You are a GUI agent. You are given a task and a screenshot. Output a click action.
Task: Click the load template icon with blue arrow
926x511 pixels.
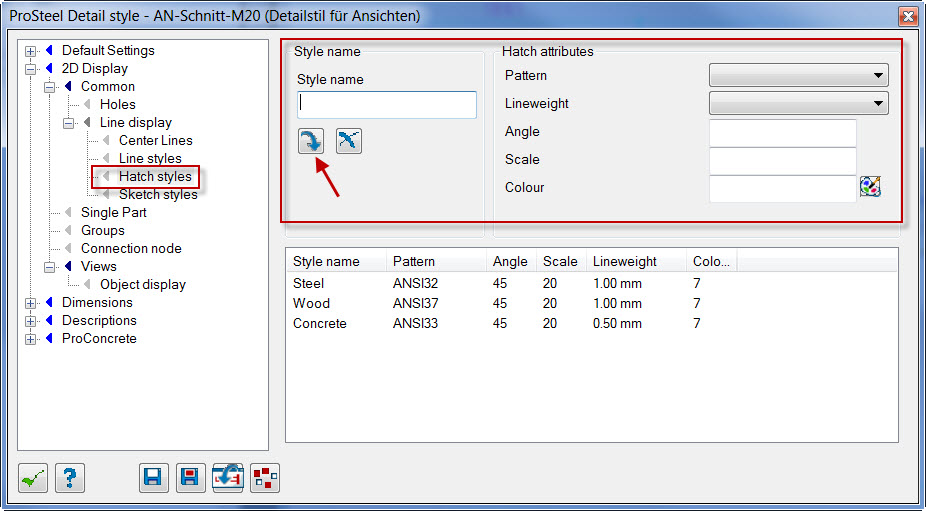point(228,477)
